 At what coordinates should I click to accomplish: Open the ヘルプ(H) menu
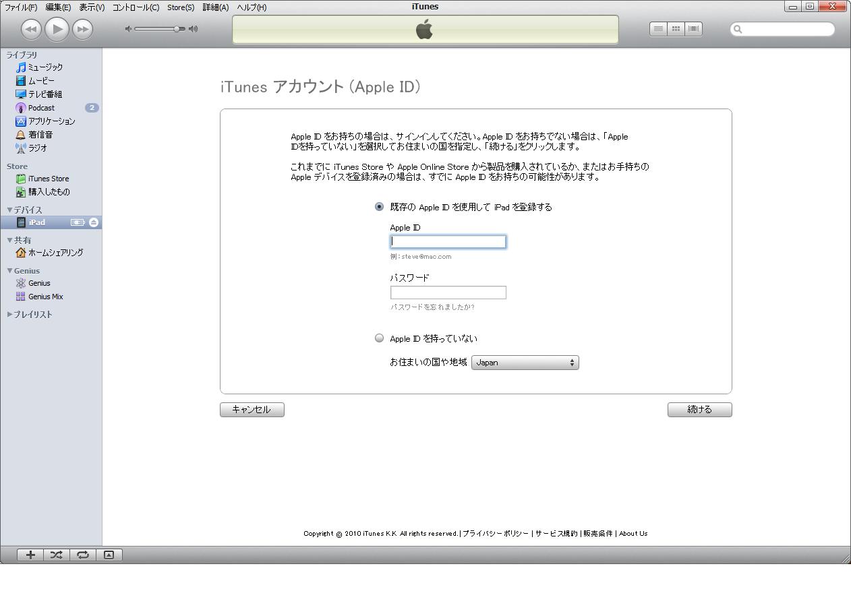pyautogui.click(x=252, y=7)
